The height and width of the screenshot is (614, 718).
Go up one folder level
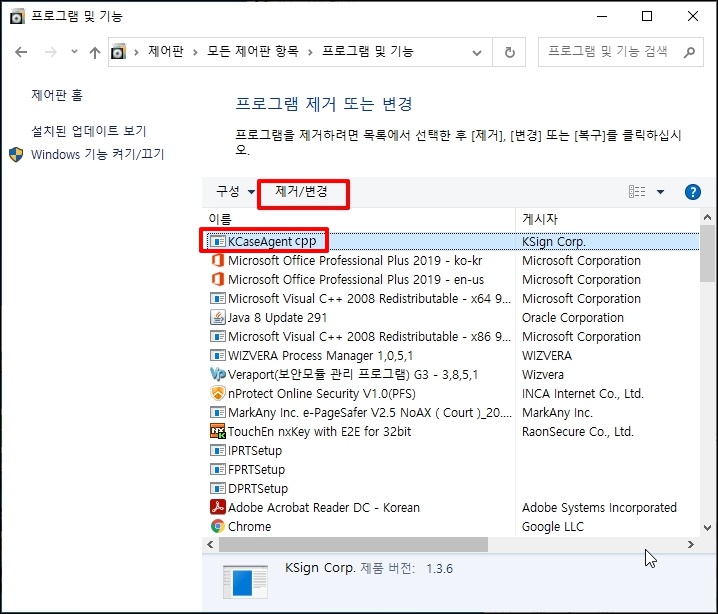coord(95,53)
